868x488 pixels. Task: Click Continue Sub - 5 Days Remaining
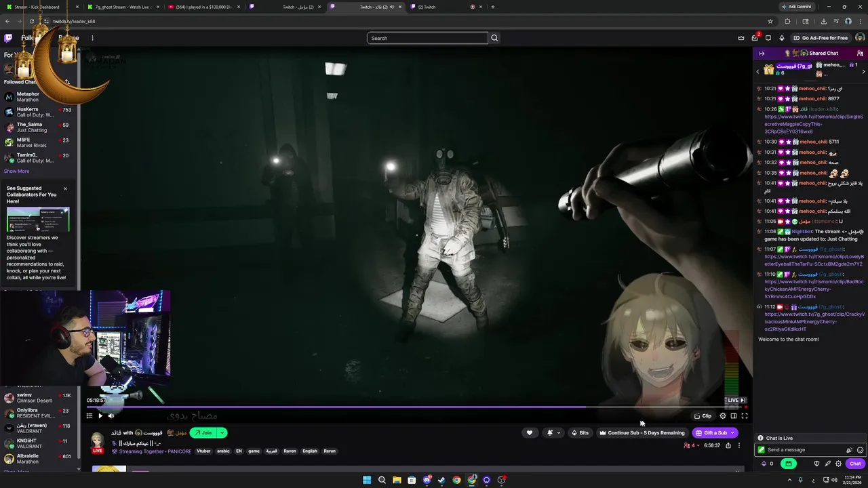click(x=642, y=433)
